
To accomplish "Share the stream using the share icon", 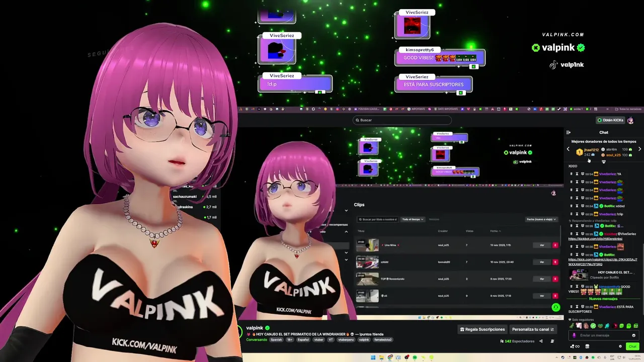I will 541,341.
